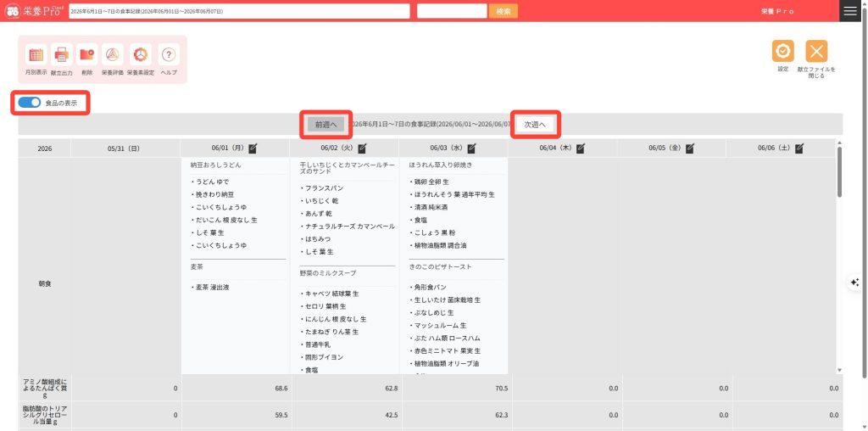The width and height of the screenshot is (868, 431).
Task: Click the orange 検索 search button
Action: (x=504, y=11)
